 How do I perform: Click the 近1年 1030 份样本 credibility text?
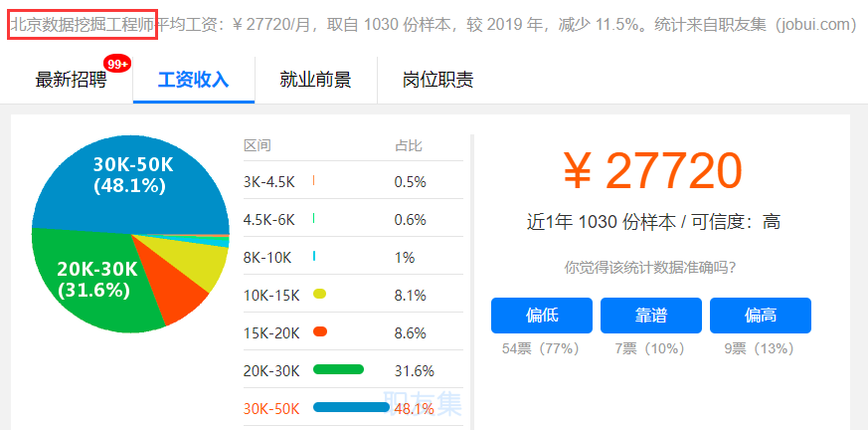pos(654,222)
